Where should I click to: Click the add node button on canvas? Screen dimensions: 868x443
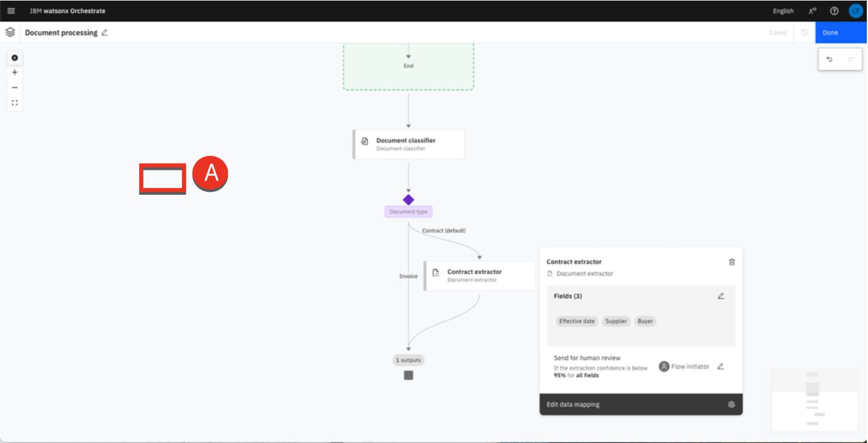pos(15,58)
